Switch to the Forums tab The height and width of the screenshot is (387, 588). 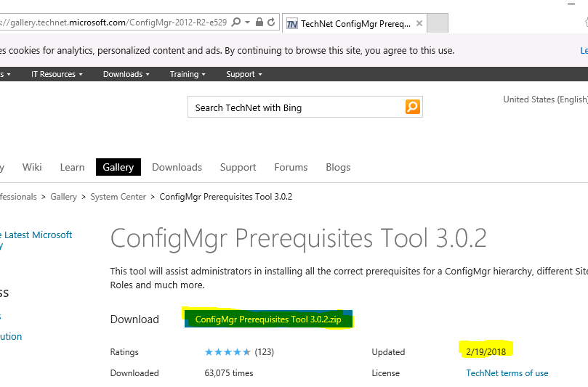pyautogui.click(x=291, y=167)
